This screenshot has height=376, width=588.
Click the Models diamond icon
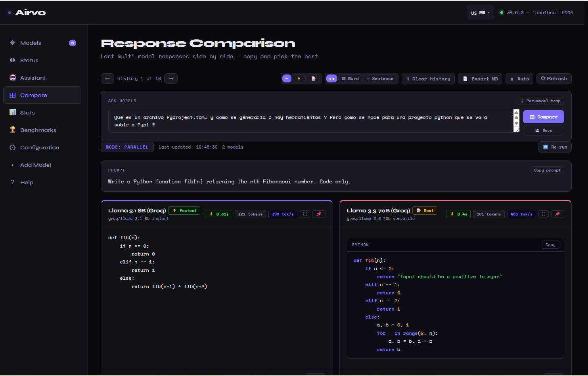tap(12, 43)
